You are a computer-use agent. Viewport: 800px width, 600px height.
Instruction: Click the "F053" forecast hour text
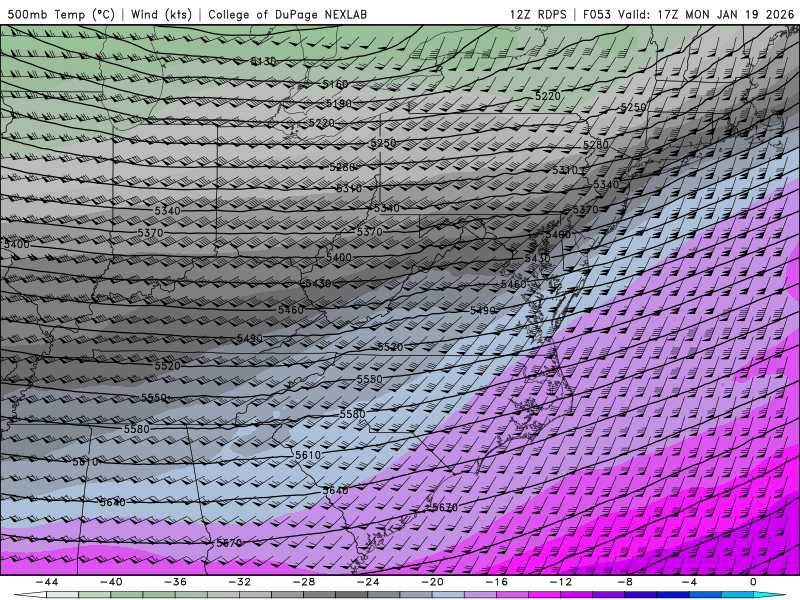(596, 14)
